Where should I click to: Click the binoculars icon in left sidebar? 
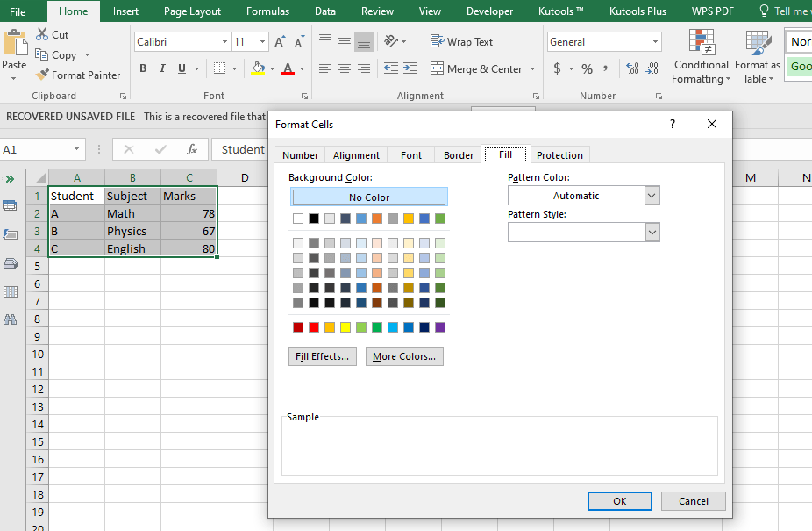pyautogui.click(x=10, y=319)
